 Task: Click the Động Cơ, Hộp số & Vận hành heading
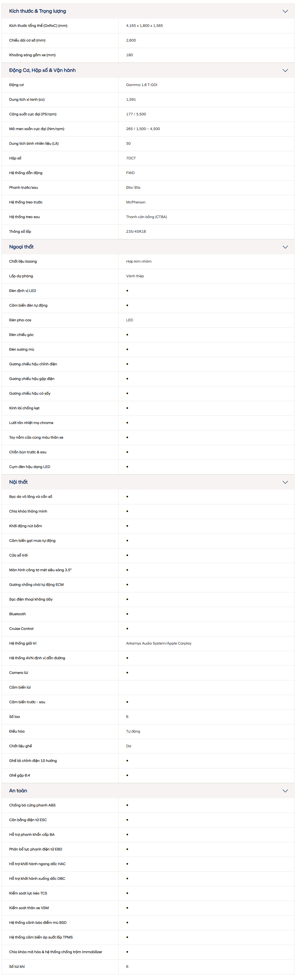(42, 70)
